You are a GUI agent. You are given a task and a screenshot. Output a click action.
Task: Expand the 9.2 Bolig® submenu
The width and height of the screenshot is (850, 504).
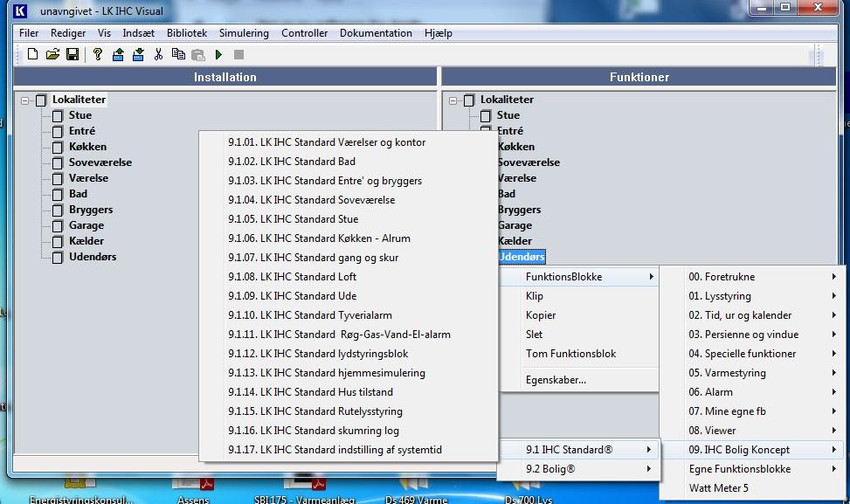(578, 469)
